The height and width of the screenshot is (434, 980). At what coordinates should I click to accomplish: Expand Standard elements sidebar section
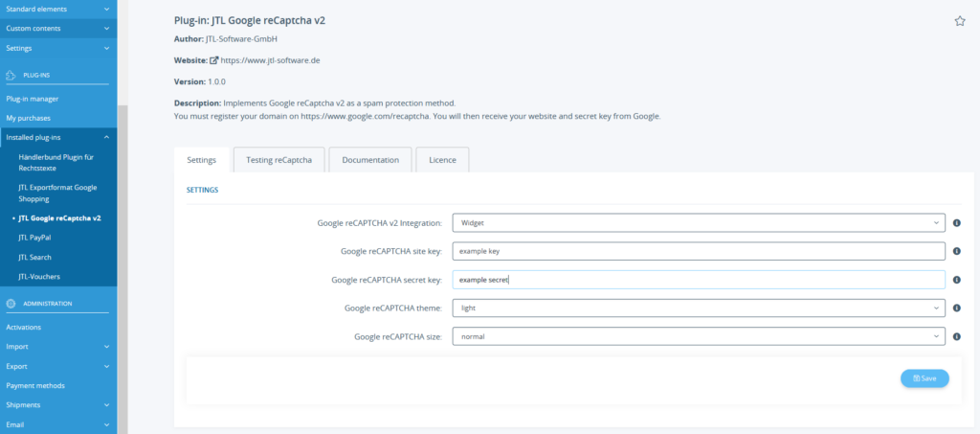tap(58, 10)
